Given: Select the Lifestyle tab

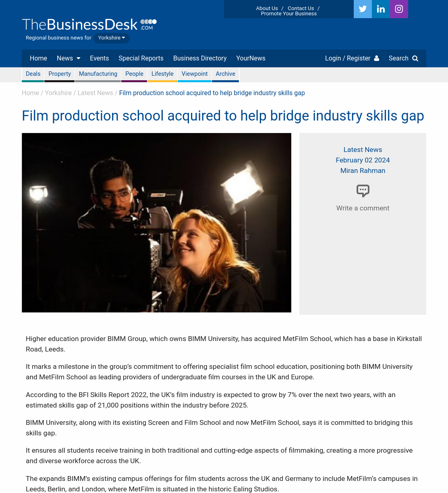Looking at the screenshot, I should [162, 74].
